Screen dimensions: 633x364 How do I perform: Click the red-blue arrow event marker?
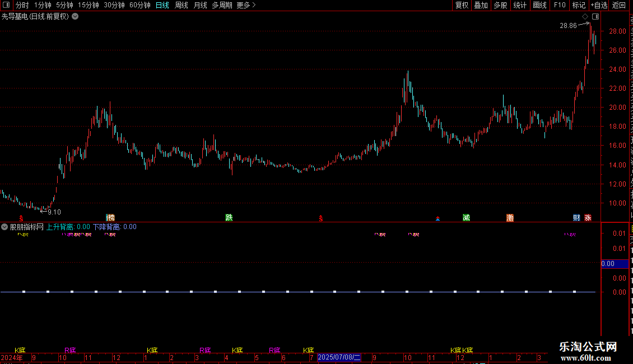437,218
